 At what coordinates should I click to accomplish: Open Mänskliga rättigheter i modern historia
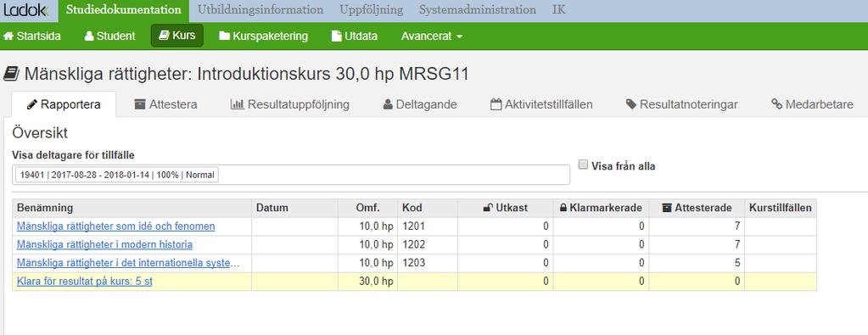pos(104,244)
